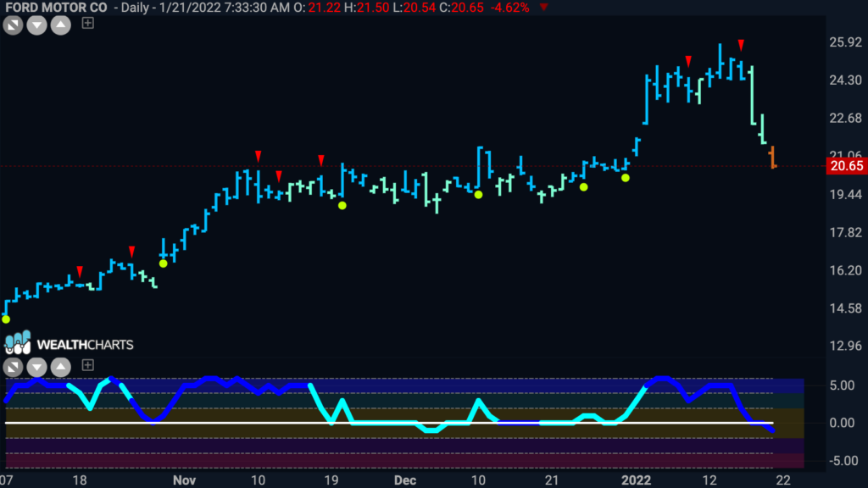Click the Dec label on the date axis

(405, 480)
